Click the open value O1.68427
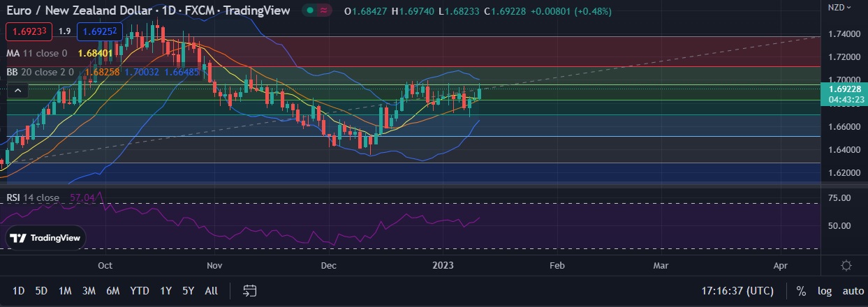This screenshot has height=307, width=868. point(367,10)
